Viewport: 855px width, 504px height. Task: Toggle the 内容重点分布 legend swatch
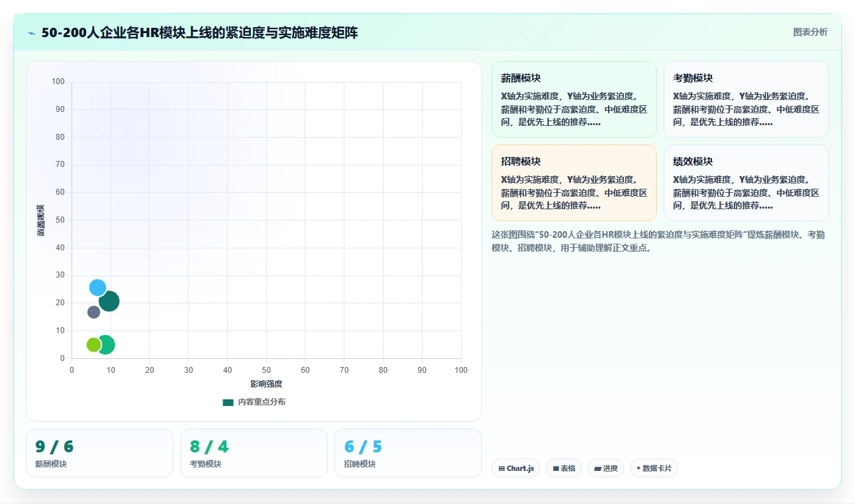[x=228, y=402]
